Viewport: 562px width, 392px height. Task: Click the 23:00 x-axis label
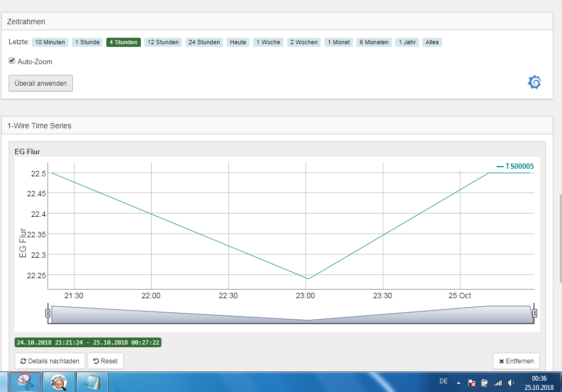[306, 295]
